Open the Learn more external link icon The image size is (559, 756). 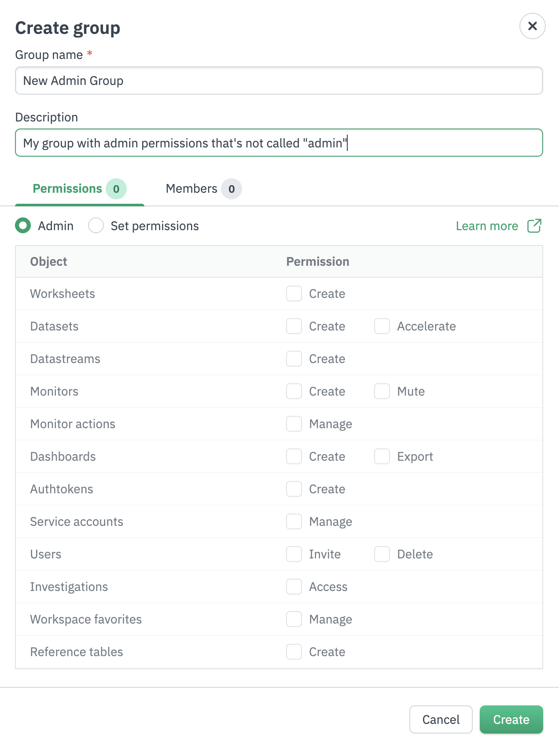point(534,226)
